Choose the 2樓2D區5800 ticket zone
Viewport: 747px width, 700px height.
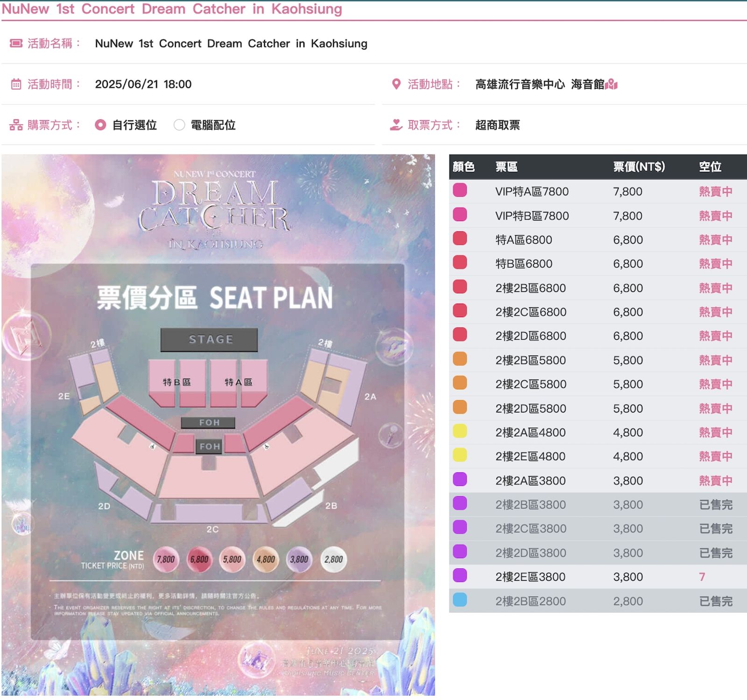[x=598, y=408]
